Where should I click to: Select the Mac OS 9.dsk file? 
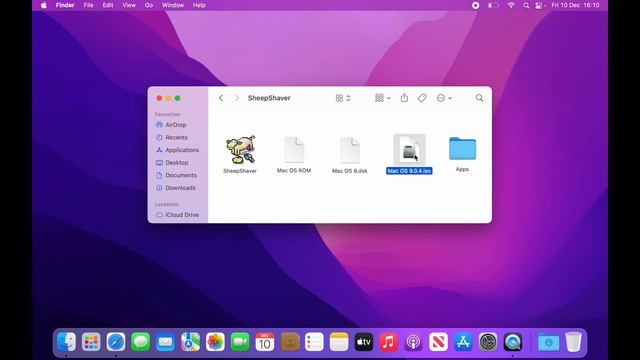(x=350, y=149)
